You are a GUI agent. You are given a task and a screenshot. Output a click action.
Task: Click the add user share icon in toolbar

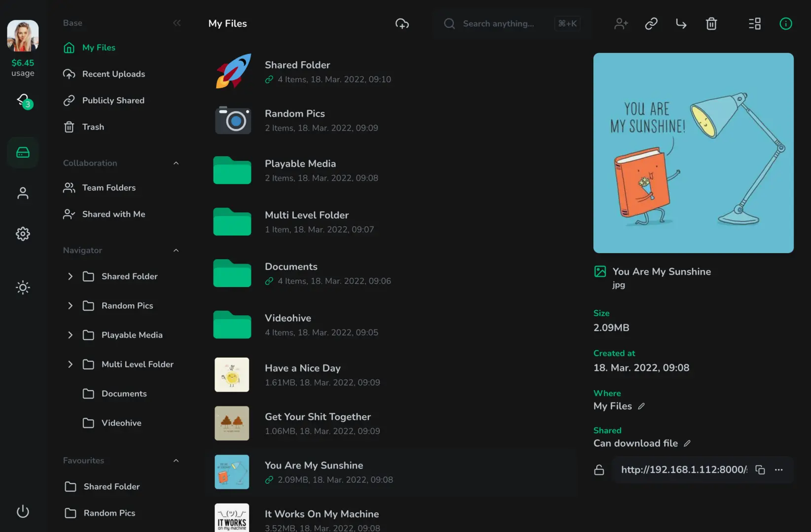tap(621, 24)
